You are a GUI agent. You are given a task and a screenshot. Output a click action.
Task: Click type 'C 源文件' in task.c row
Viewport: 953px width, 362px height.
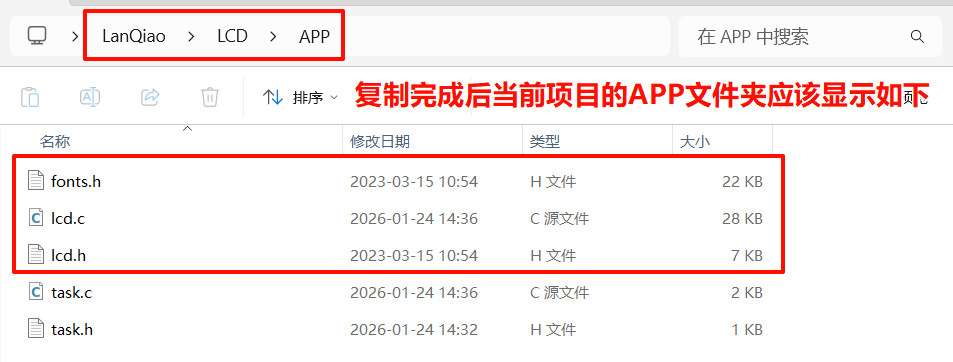click(x=560, y=293)
